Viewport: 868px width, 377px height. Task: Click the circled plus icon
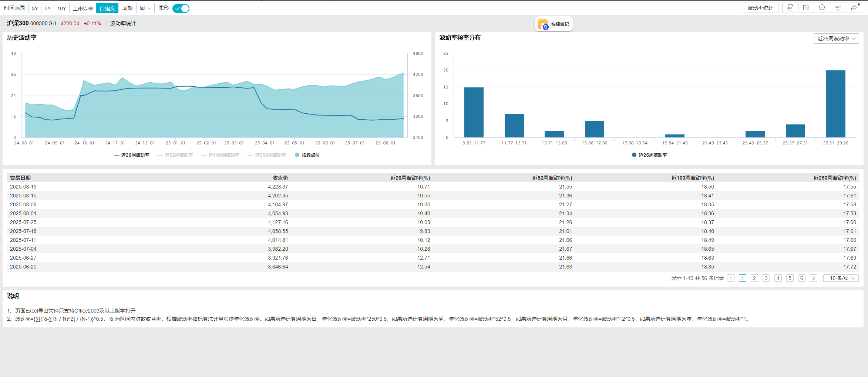pyautogui.click(x=822, y=8)
